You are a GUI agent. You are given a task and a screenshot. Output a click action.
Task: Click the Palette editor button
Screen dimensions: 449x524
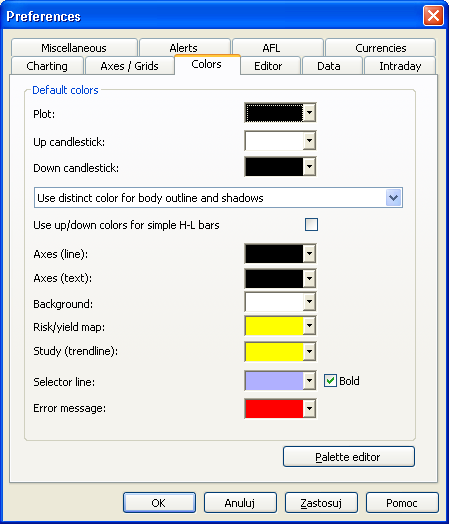[349, 456]
